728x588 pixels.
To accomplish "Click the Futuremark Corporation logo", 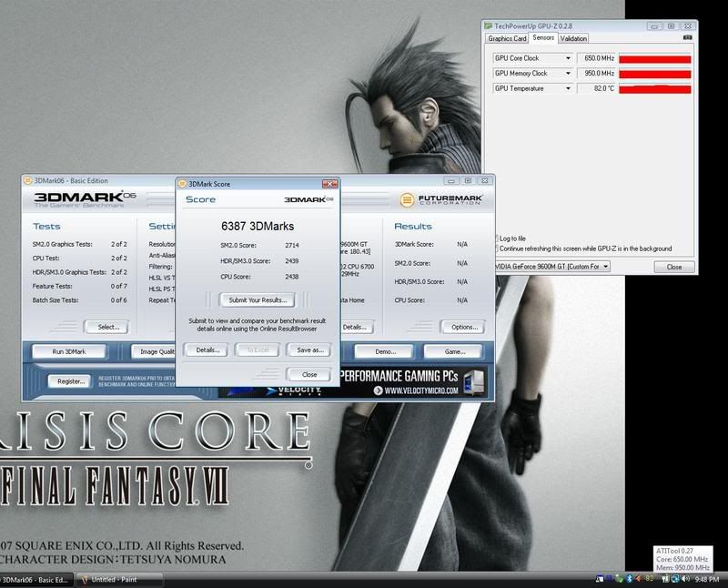I will (x=441, y=199).
